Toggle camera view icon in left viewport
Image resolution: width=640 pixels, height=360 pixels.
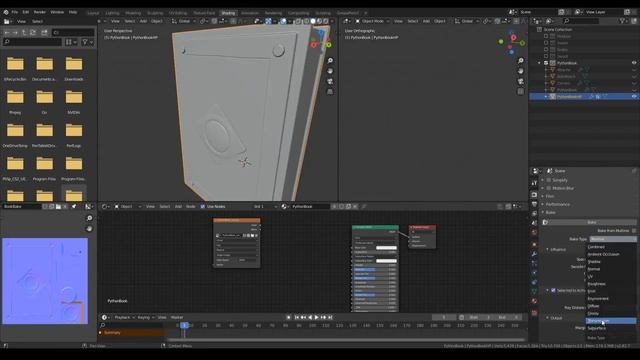(330, 82)
